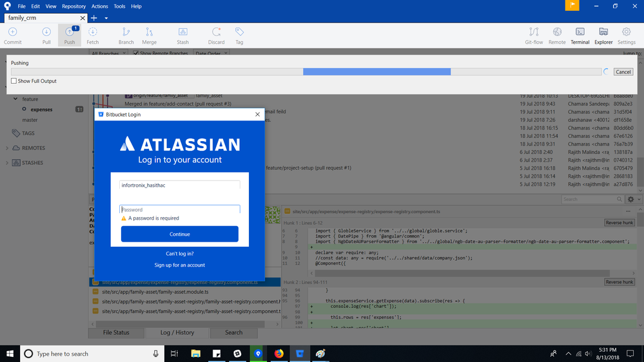644x362 pixels.
Task: Close the family_crm tab
Action: [83, 18]
